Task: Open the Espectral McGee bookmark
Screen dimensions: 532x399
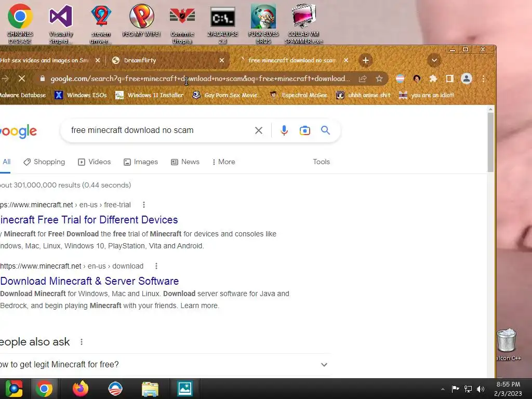Action: click(299, 96)
